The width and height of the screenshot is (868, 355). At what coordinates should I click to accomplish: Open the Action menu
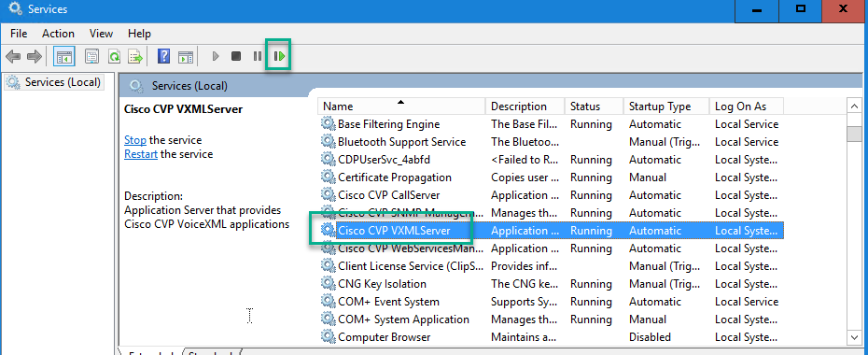click(58, 34)
